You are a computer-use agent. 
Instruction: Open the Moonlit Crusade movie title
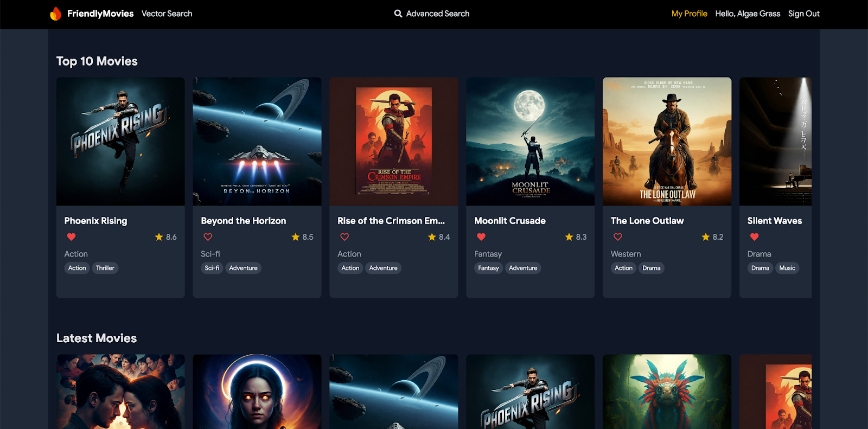[x=510, y=221]
